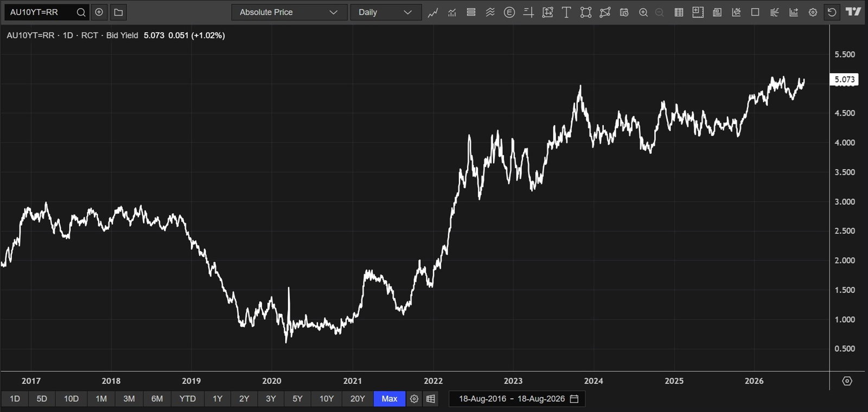Screen dimensions: 868x412
Task: Click the calendar with clock icon
Action: coord(624,12)
